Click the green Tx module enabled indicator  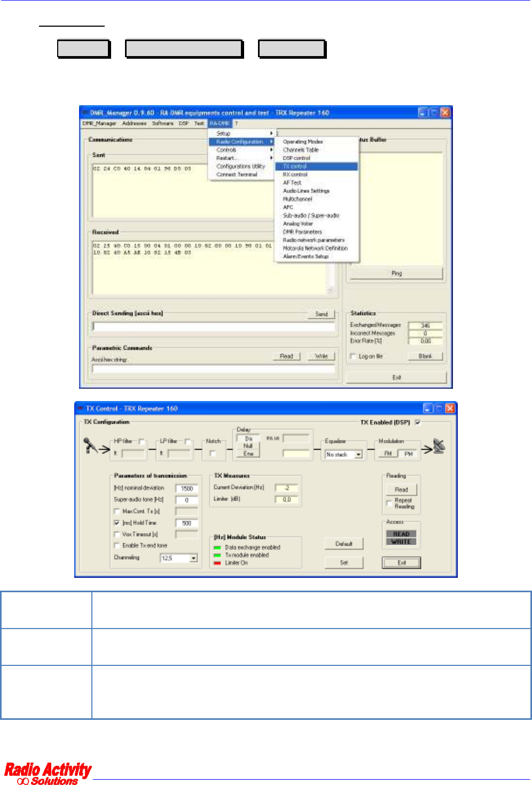click(217, 555)
